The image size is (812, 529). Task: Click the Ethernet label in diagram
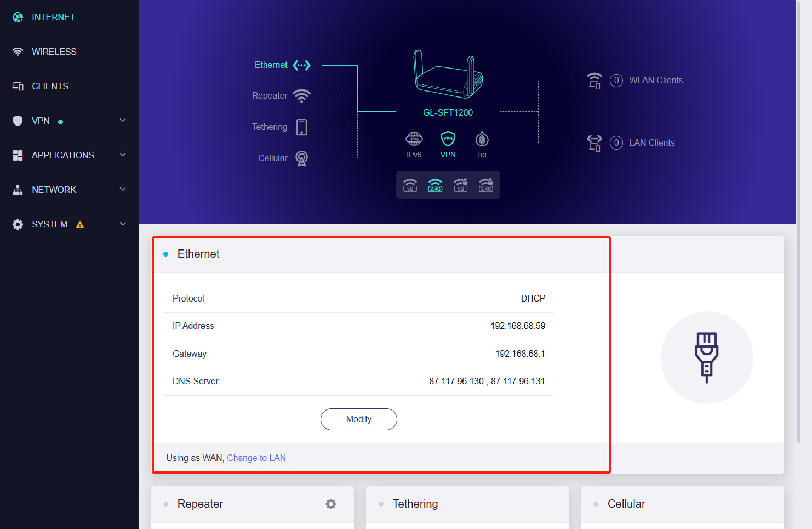pos(271,65)
